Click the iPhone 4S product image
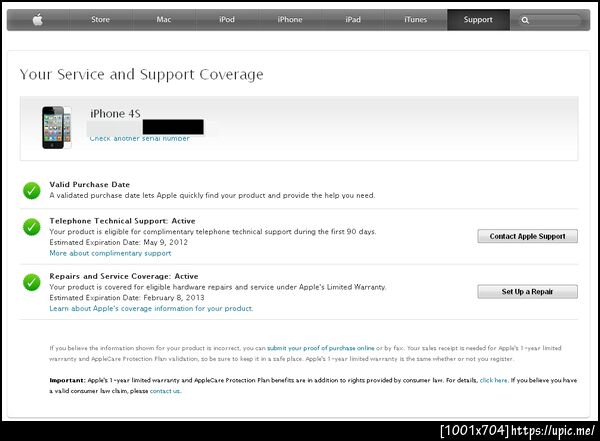Viewport: 600px width, 441px height. tap(57, 127)
